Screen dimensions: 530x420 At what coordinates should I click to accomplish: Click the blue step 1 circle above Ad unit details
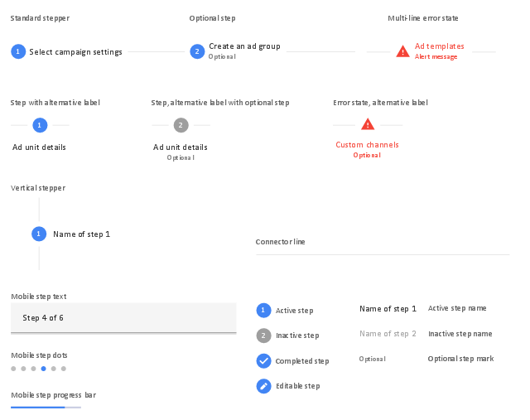pyautogui.click(x=39, y=125)
